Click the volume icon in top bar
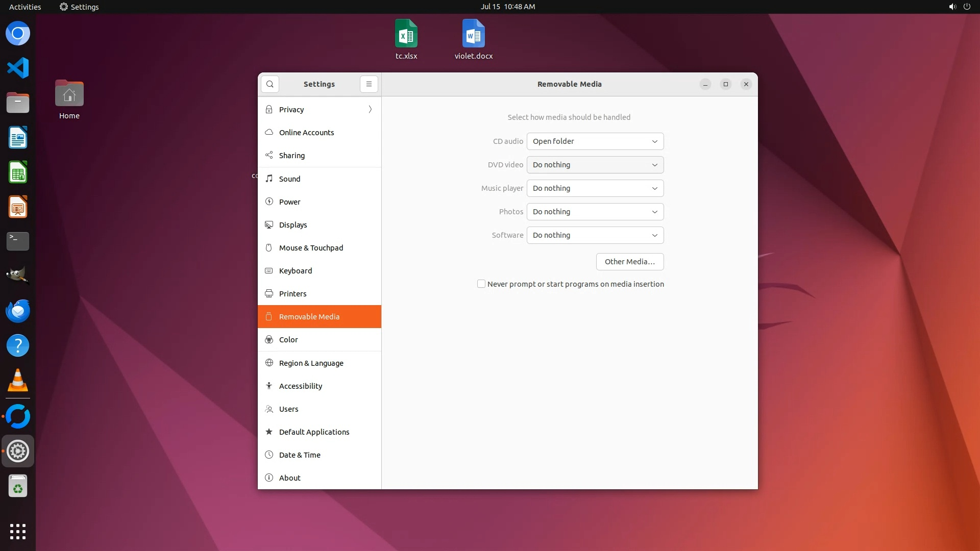Image resolution: width=980 pixels, height=551 pixels. pyautogui.click(x=952, y=7)
